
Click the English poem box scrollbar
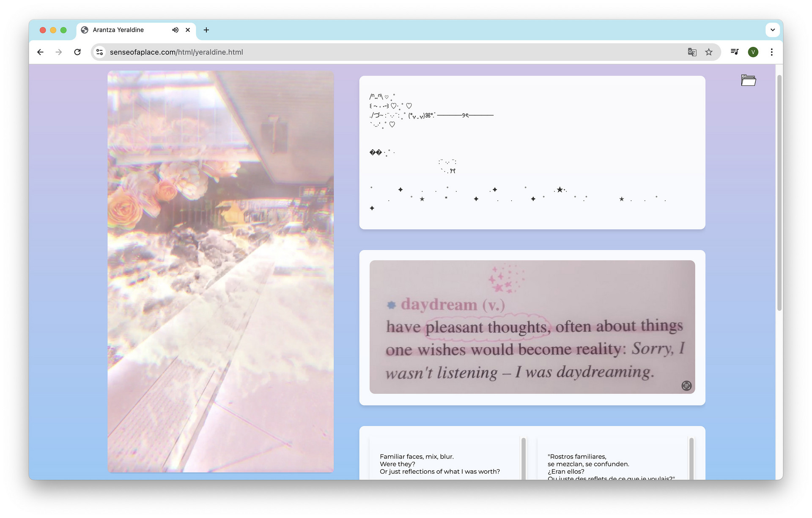[x=524, y=458]
